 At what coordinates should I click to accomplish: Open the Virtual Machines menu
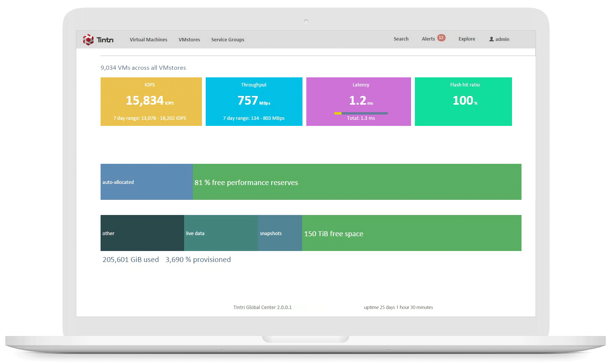148,39
